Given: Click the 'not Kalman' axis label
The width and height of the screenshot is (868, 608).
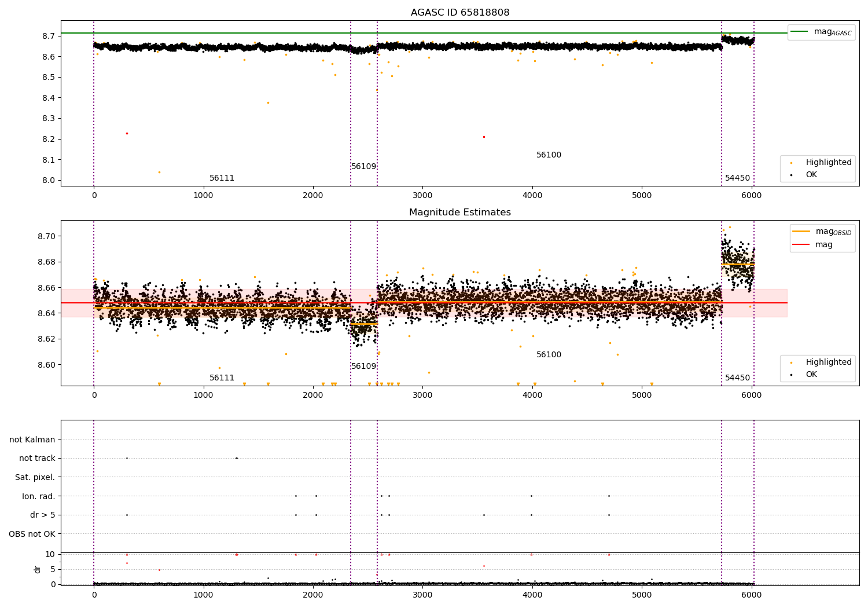Looking at the screenshot, I should [x=32, y=440].
